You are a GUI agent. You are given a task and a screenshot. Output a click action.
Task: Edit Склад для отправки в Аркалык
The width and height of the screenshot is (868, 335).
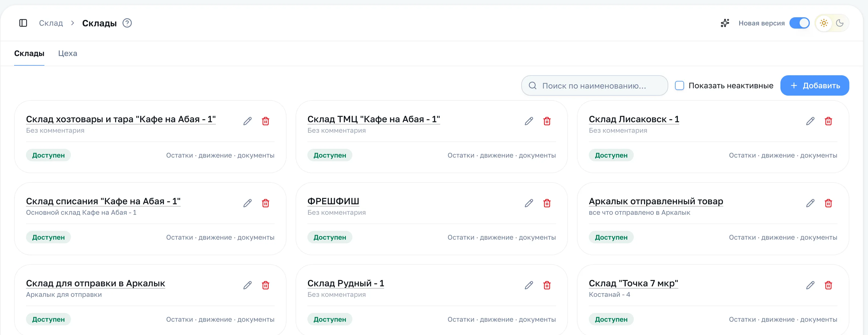(248, 285)
